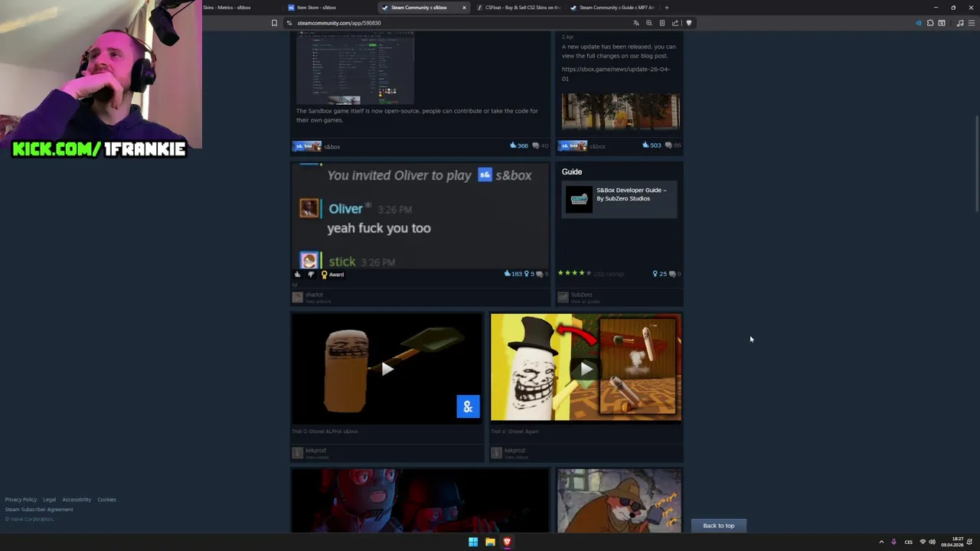Screen dimensions: 980x551
Task: Open the S&Box Developer Guide card
Action: (x=619, y=199)
